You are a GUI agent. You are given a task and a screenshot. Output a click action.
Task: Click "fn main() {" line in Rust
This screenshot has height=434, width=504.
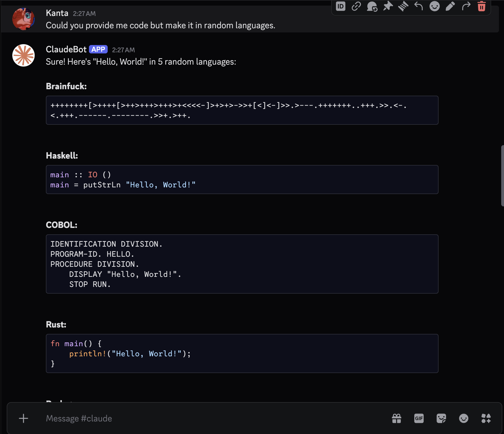(76, 344)
